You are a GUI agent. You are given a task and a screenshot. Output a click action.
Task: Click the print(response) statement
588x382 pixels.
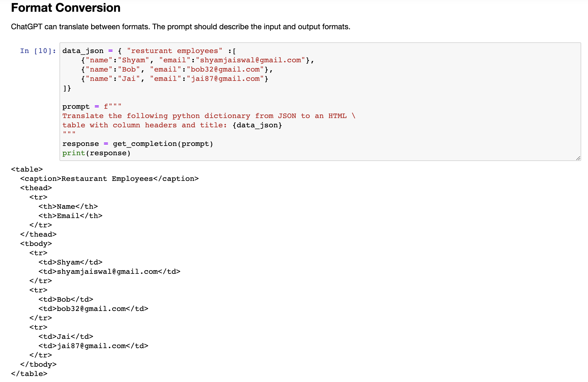coord(96,153)
